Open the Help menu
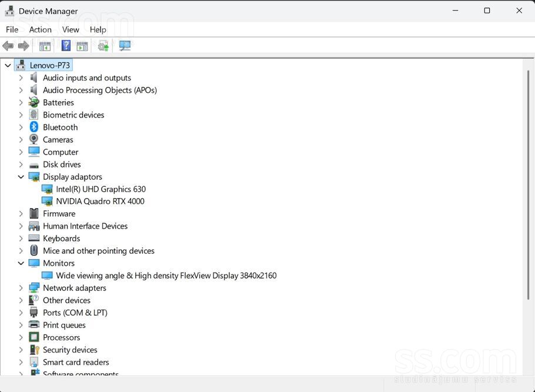The width and height of the screenshot is (535, 392). point(98,30)
